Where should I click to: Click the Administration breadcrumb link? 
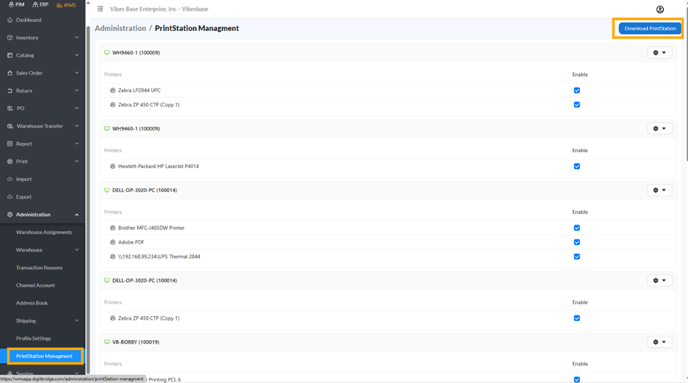click(120, 28)
